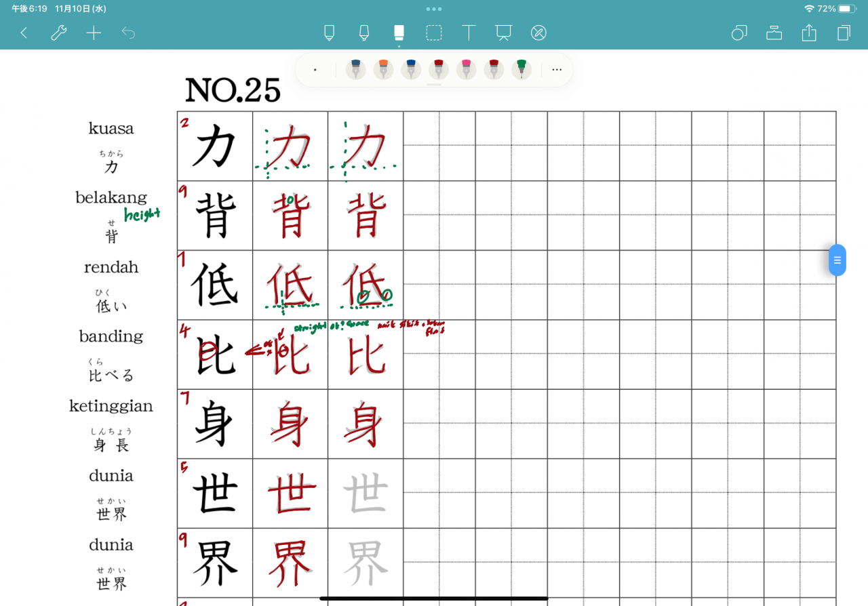Open the wrench settings menu
868x606 pixels.
click(x=59, y=33)
